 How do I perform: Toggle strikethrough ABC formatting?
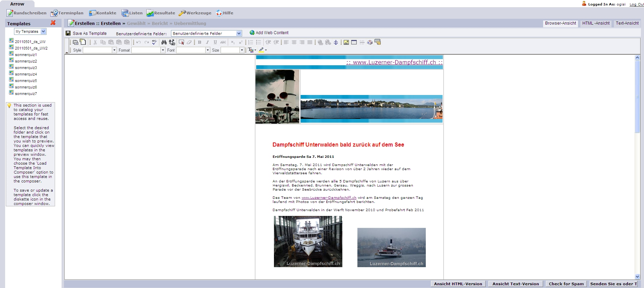pyautogui.click(x=223, y=42)
